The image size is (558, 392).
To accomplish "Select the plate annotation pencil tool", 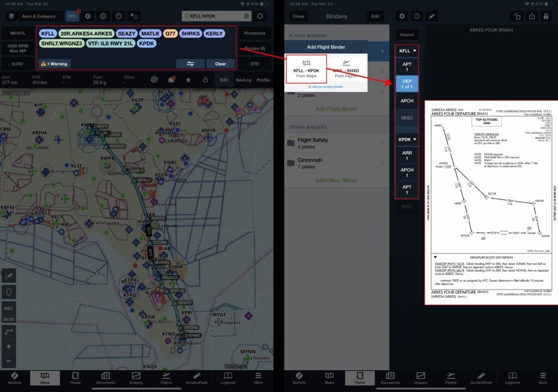I will pos(432,16).
